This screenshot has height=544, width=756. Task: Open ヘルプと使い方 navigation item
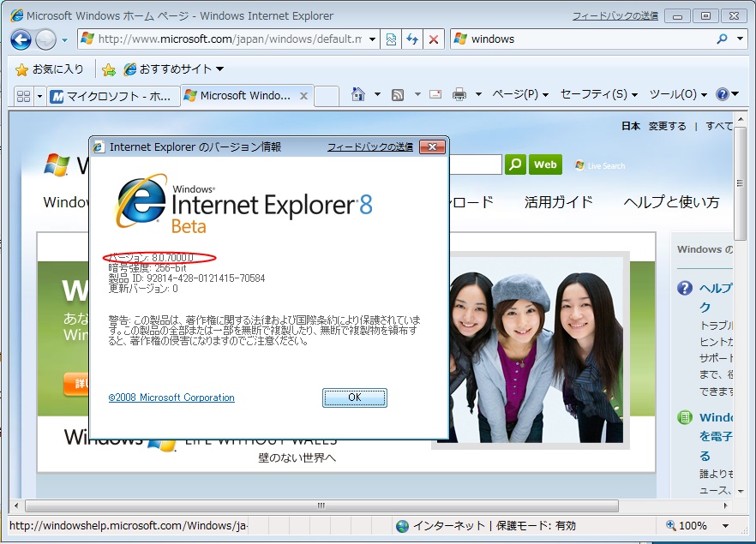point(672,202)
